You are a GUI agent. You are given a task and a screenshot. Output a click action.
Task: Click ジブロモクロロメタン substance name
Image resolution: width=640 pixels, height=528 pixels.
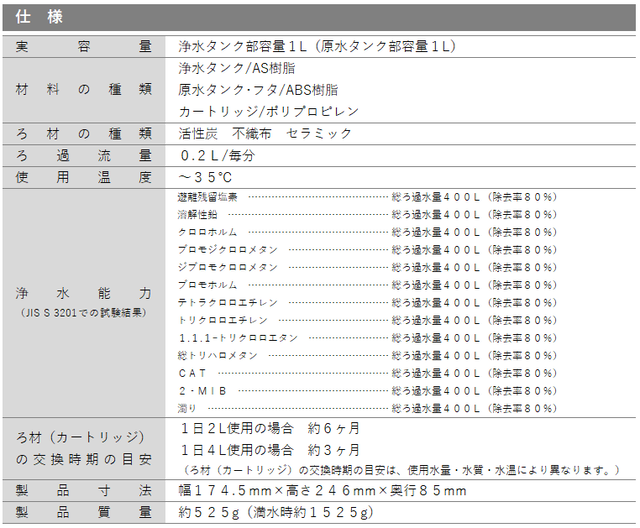coord(227,268)
